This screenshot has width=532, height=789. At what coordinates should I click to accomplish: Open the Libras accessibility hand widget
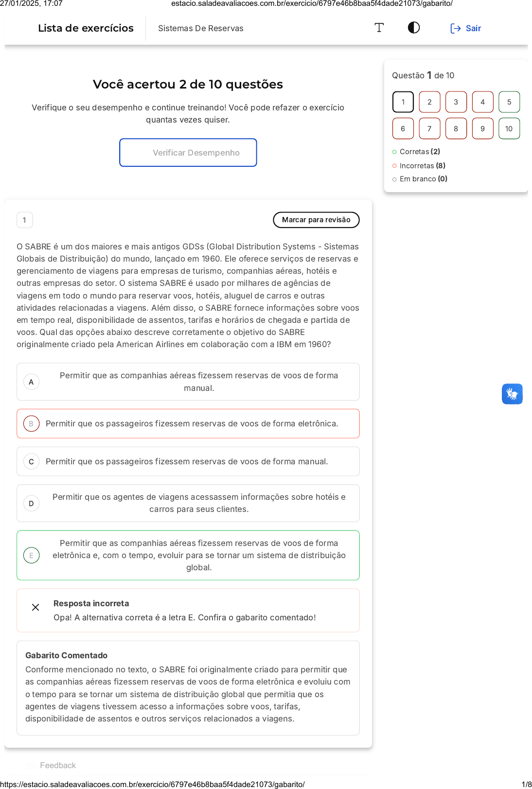pos(512,394)
